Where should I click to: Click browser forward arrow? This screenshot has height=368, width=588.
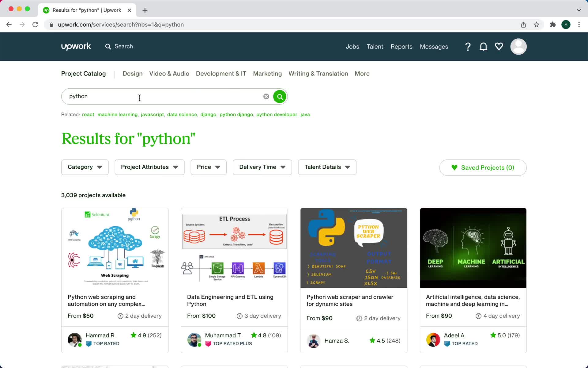click(22, 25)
